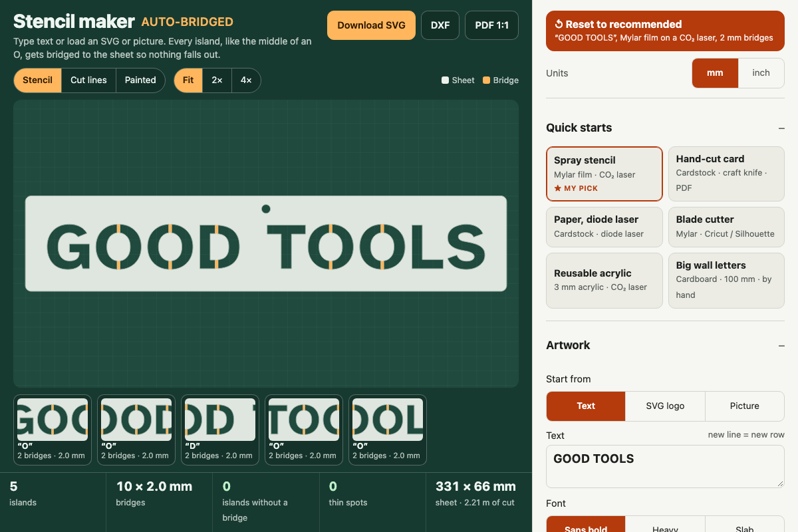Click the "new line = new row" hint

[746, 435]
